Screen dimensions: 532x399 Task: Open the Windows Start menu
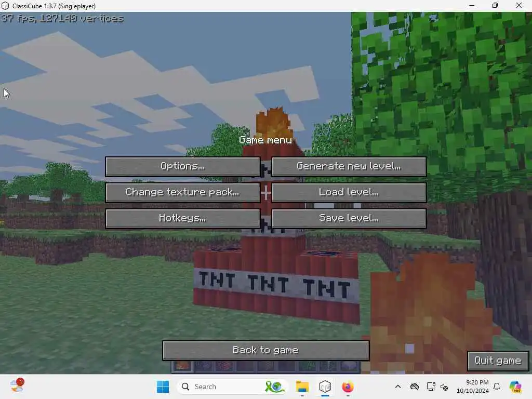click(163, 387)
